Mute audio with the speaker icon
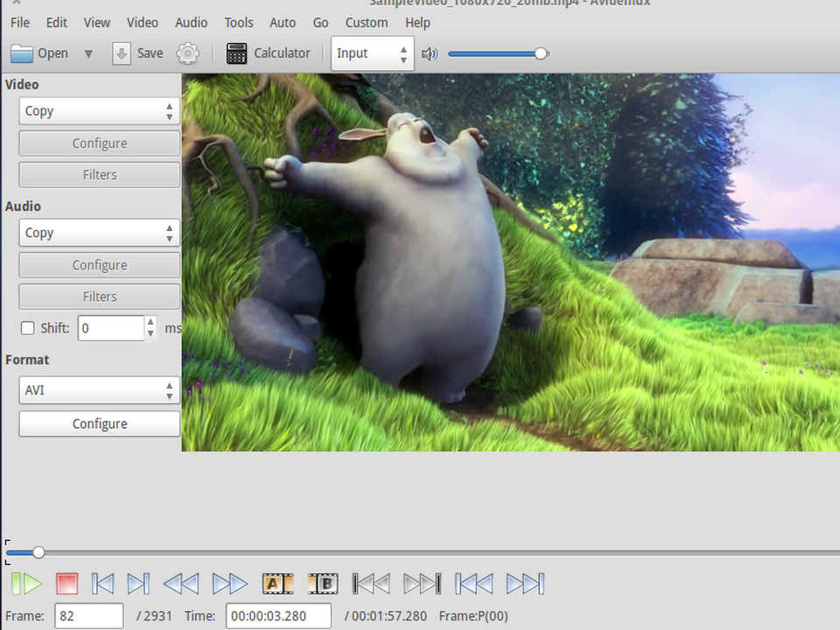Screen dimensions: 840x630 429,53
